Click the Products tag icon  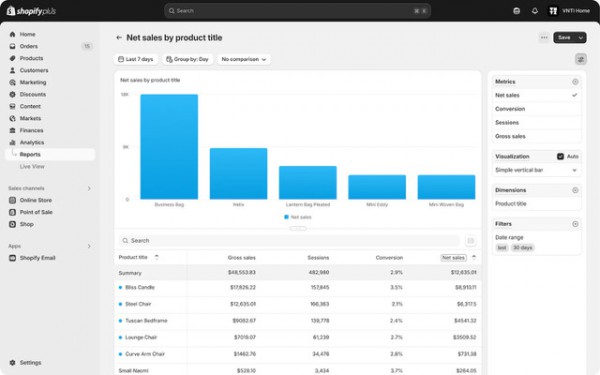pos(12,58)
